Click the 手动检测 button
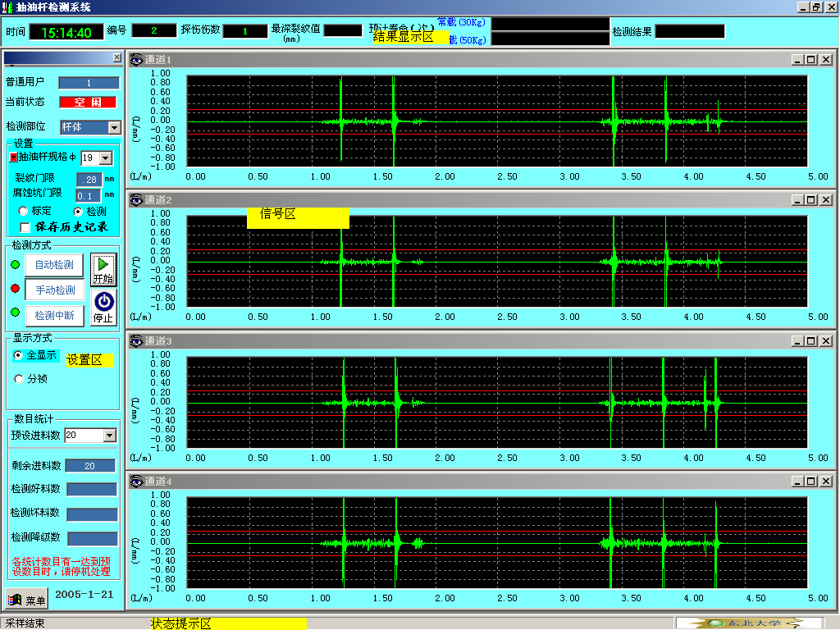 [x=54, y=290]
